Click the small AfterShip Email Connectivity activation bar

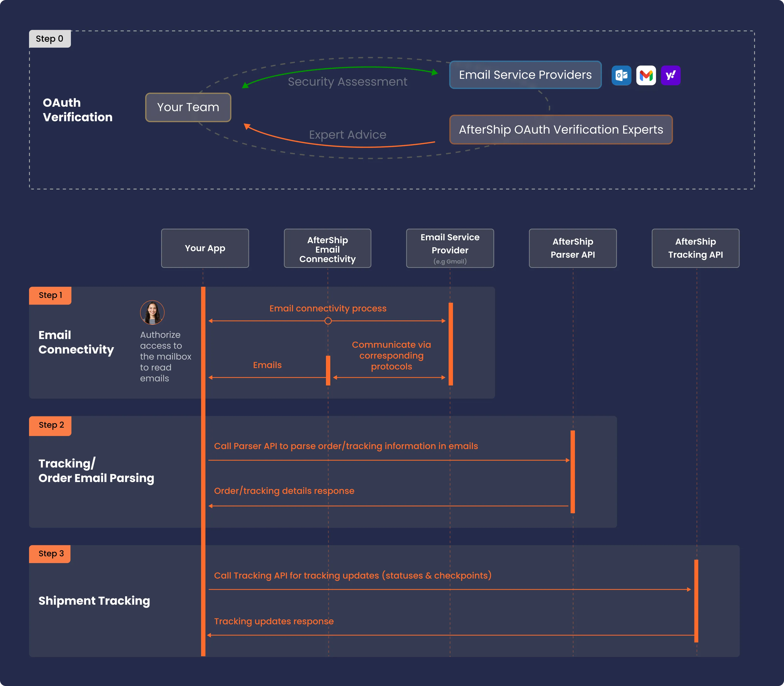click(x=328, y=370)
